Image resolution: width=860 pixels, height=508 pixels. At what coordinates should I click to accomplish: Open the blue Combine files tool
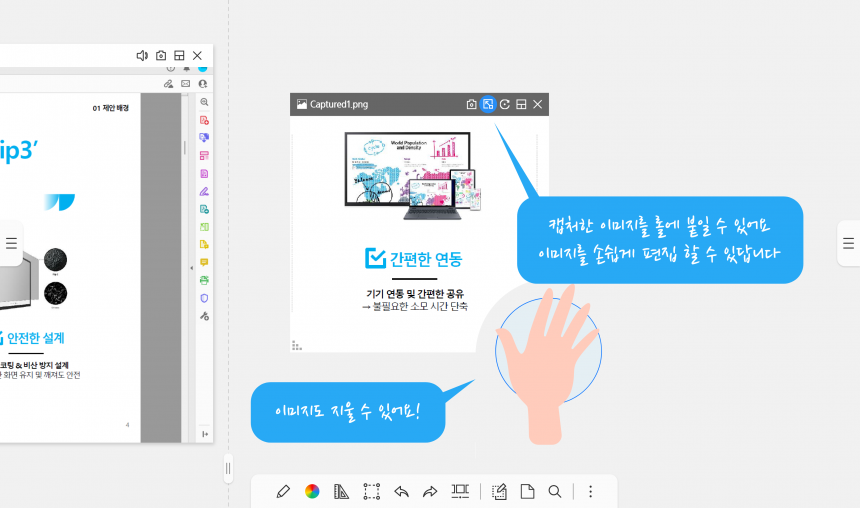[204, 138]
